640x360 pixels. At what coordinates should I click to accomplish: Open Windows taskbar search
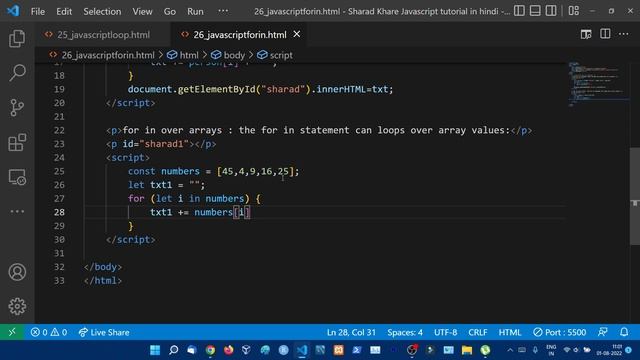[173, 350]
